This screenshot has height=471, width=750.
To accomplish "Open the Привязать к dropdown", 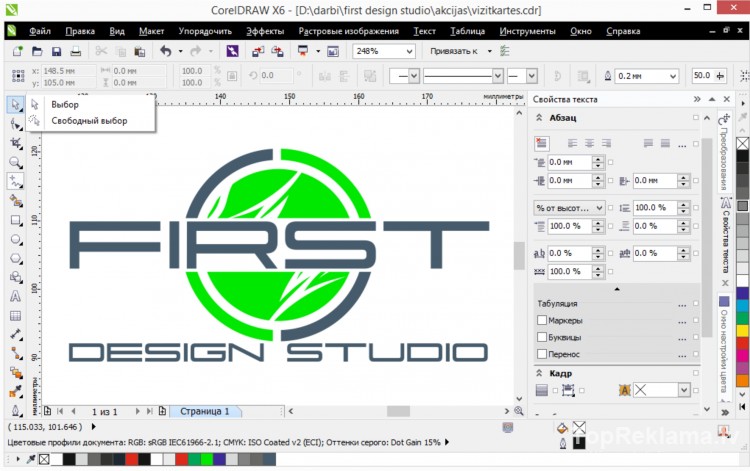I will [490, 51].
